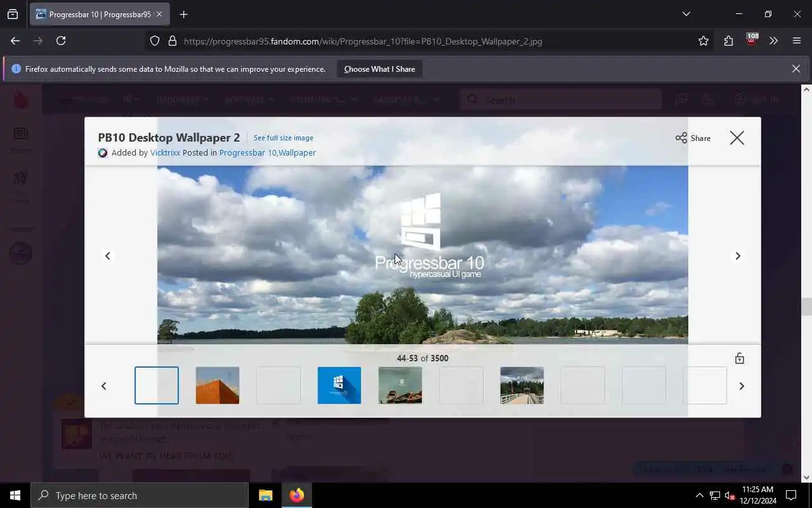Viewport: 812px width, 508px height.
Task: Open Vicktrixx user profile link
Action: (165, 152)
